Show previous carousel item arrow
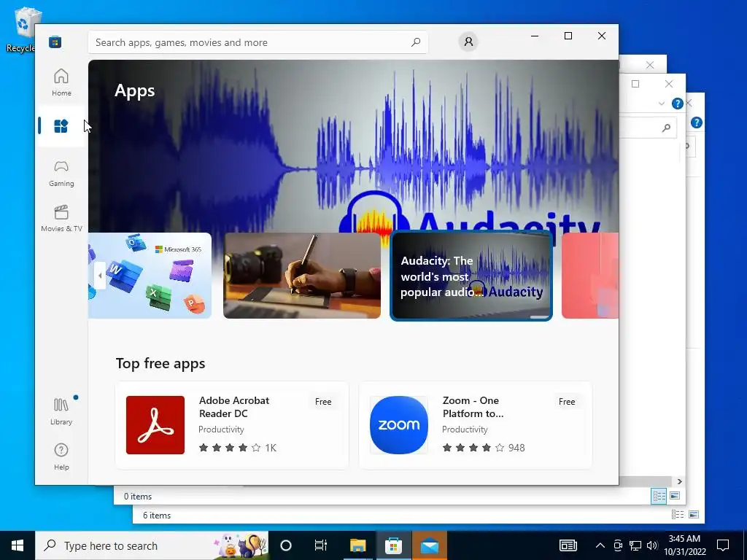Screen dimensions: 747x560 99,275
